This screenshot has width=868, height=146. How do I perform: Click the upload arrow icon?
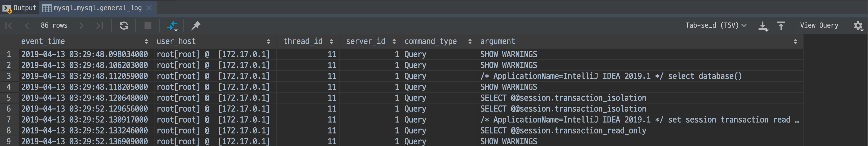781,26
